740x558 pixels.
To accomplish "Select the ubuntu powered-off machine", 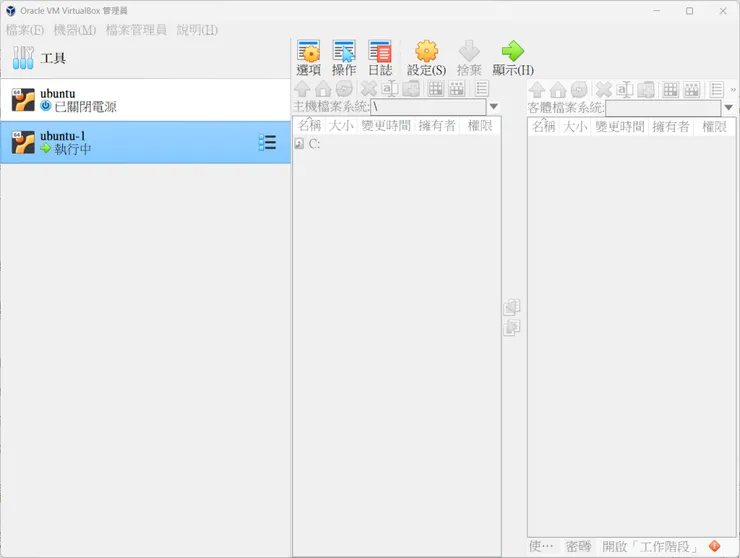I will [145, 100].
